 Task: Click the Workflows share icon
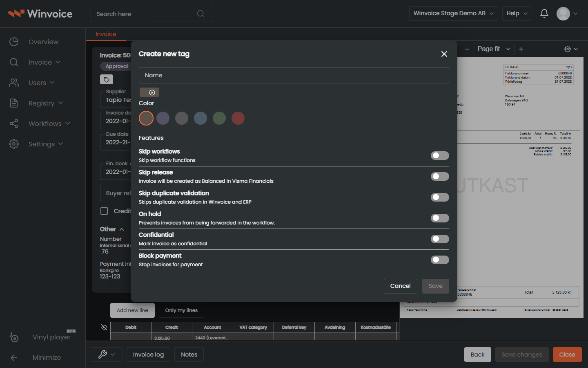click(14, 123)
